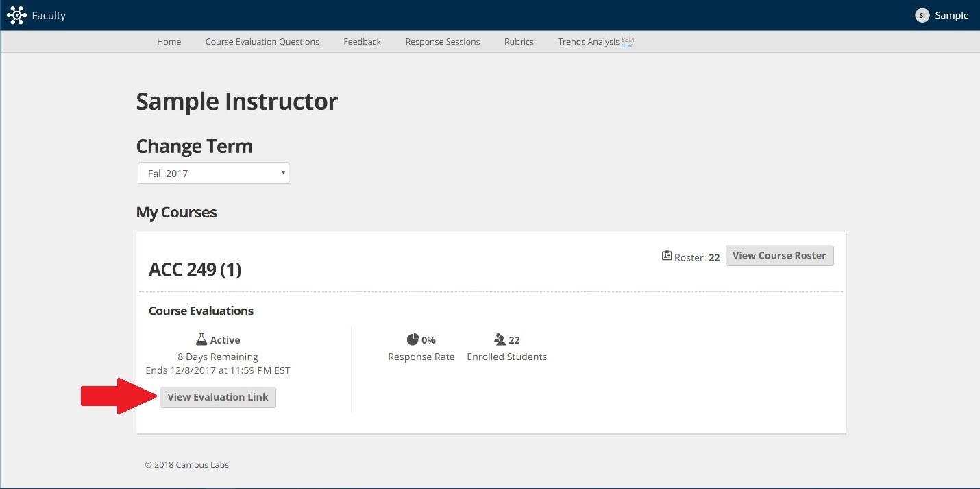Switch to the Rubrics tab
The width and height of the screenshot is (980, 489).
(x=518, y=42)
